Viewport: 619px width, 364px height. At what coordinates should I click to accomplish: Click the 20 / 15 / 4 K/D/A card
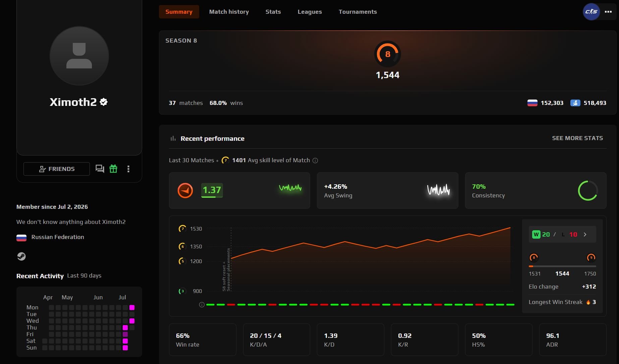tap(277, 340)
